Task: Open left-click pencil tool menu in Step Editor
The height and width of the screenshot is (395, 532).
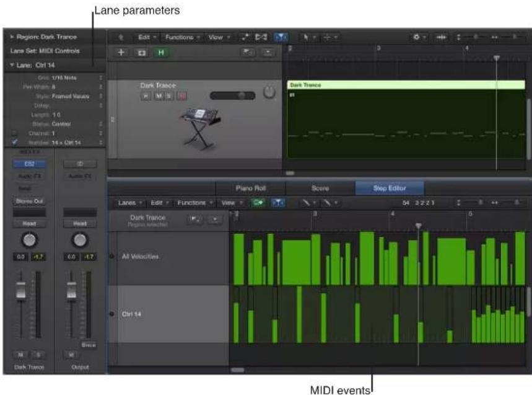Action: click(x=309, y=203)
